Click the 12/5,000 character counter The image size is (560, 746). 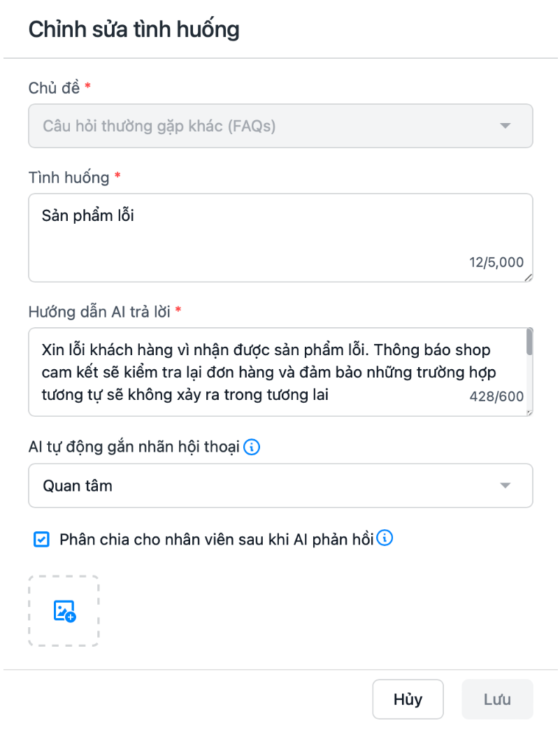(x=496, y=262)
